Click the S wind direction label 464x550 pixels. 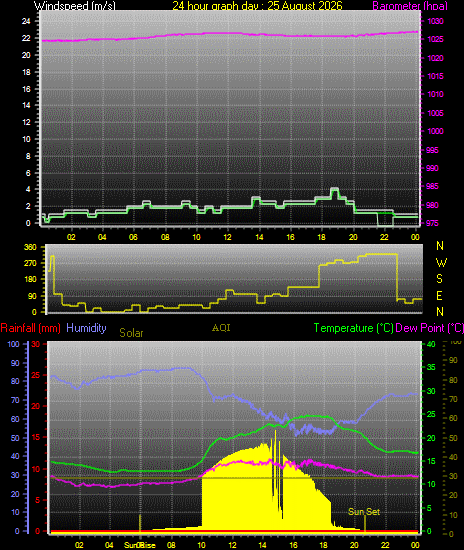click(x=439, y=279)
